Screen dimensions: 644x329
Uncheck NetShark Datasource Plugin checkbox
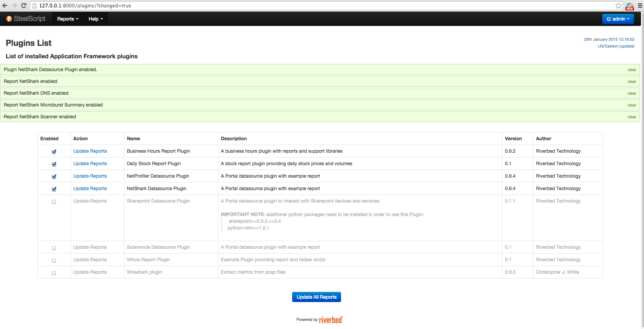[x=54, y=189]
